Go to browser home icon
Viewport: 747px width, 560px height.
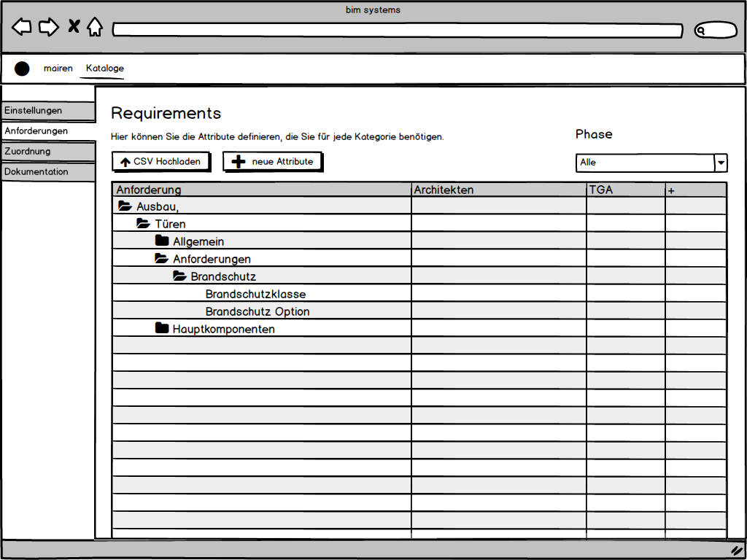[95, 28]
